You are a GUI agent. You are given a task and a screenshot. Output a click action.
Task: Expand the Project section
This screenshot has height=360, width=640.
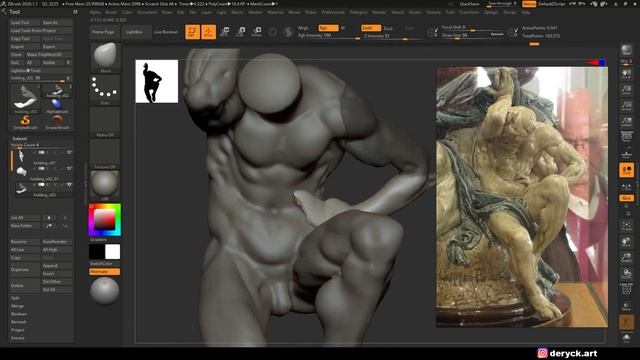click(18, 330)
